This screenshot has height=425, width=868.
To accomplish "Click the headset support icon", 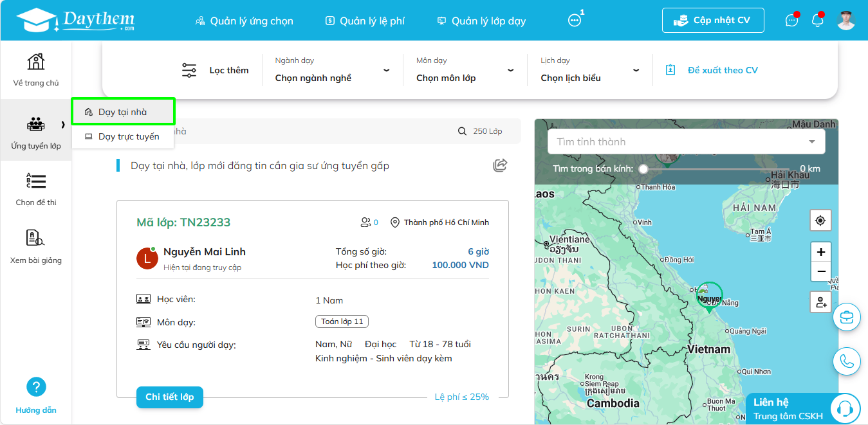I will tap(845, 408).
